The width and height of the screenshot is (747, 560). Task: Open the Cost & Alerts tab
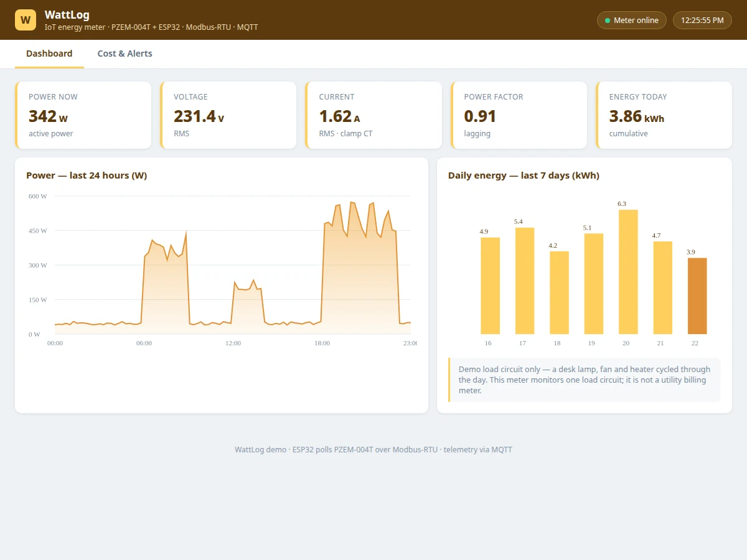click(125, 54)
